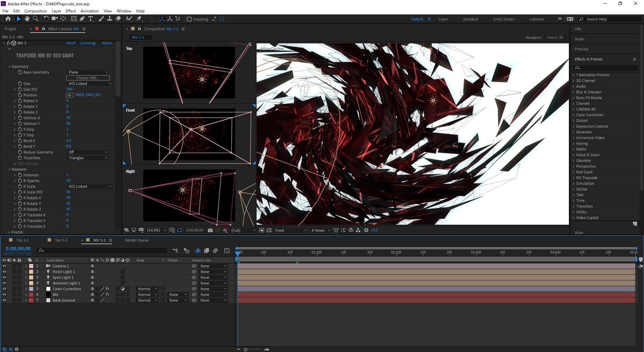644x352 pixels.
Task: Select the Hand tool
Action: coord(27,19)
